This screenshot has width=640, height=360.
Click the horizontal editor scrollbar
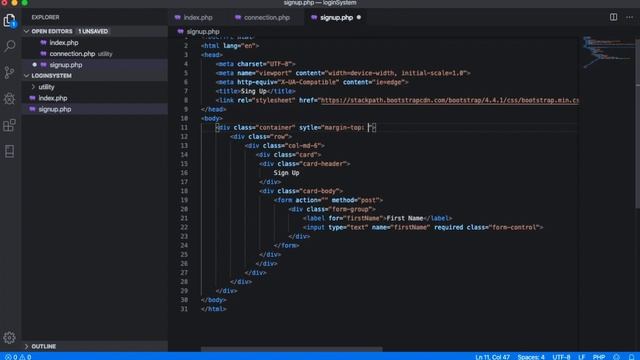click(291, 349)
